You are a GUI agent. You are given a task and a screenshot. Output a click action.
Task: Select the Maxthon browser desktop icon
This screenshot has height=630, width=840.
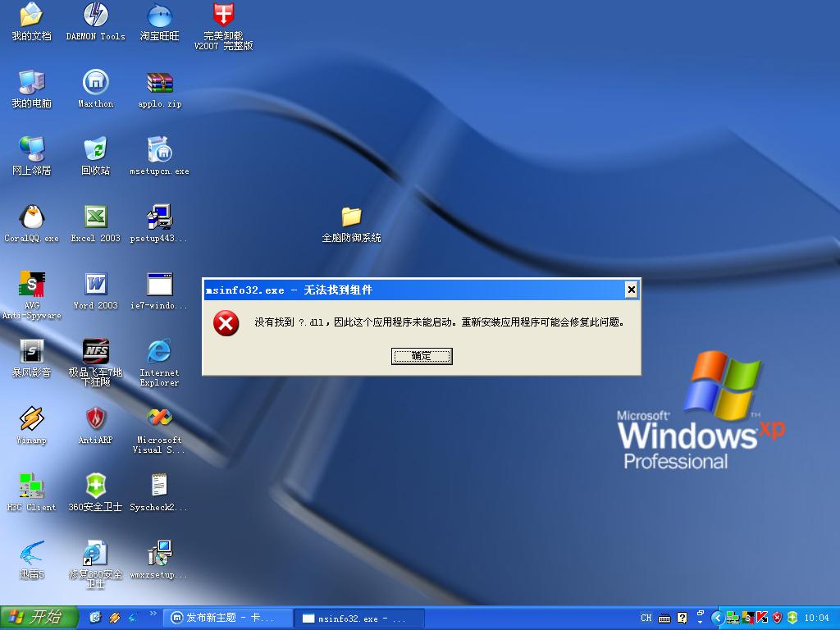[x=95, y=89]
